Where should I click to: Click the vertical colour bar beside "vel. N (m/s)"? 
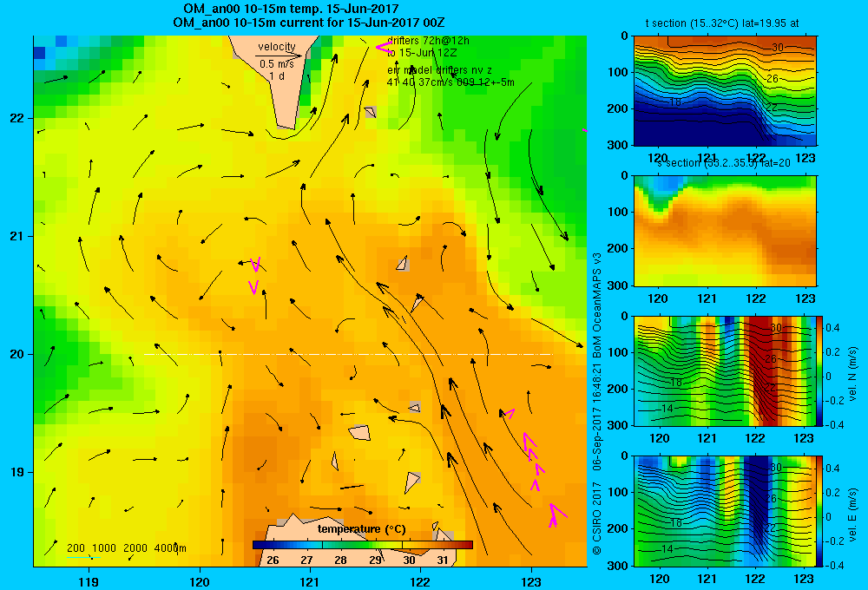coord(819,370)
